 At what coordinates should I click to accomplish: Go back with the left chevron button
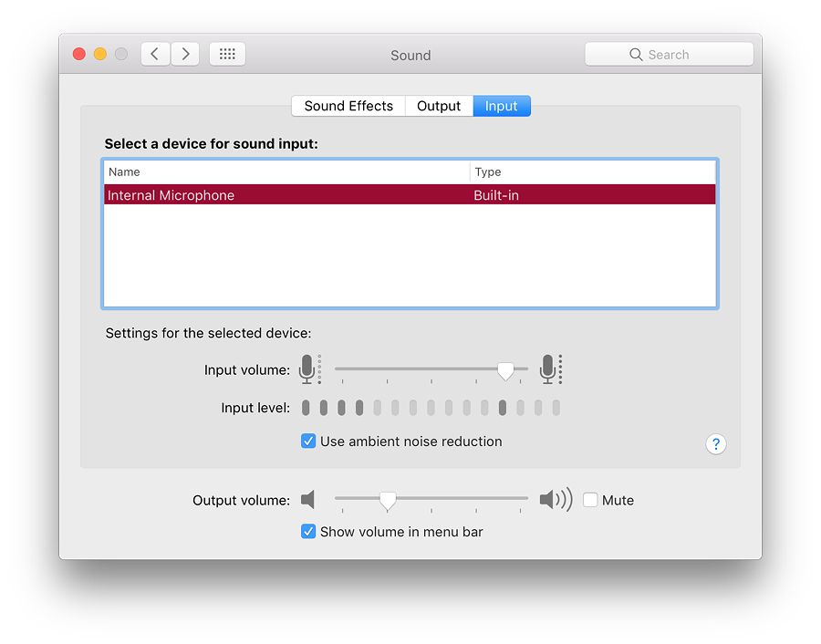pyautogui.click(x=155, y=54)
